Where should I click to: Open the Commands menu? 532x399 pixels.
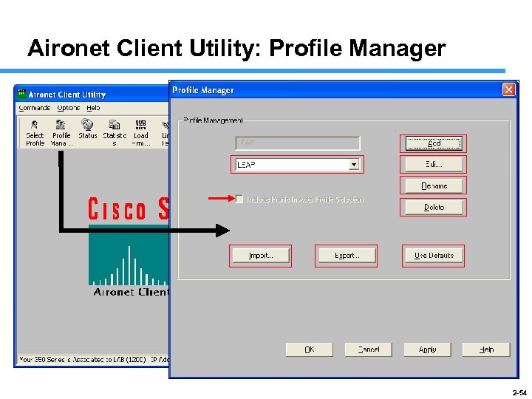(x=34, y=108)
